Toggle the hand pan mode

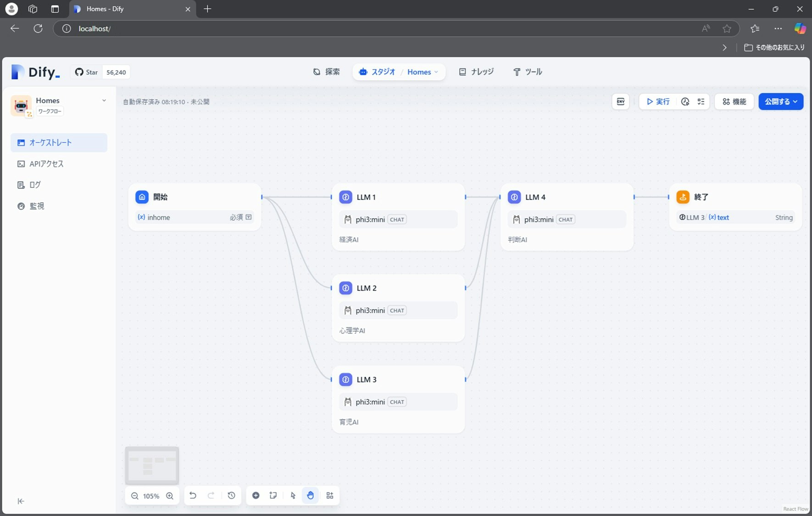[x=311, y=495]
